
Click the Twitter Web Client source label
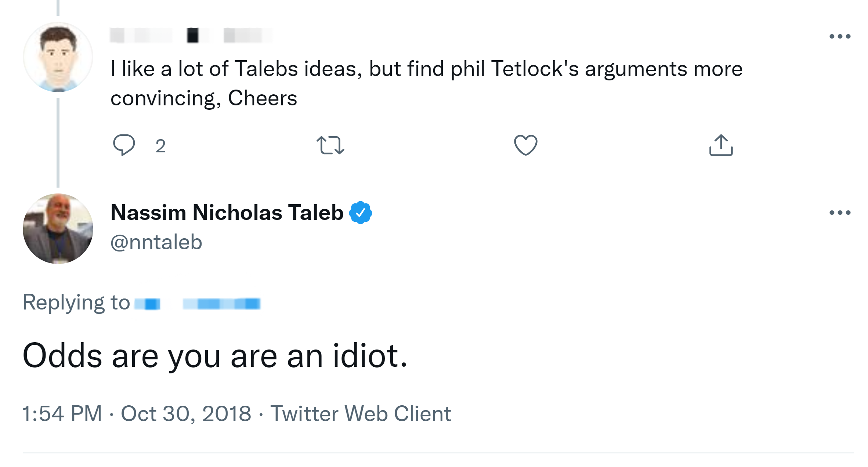click(361, 414)
